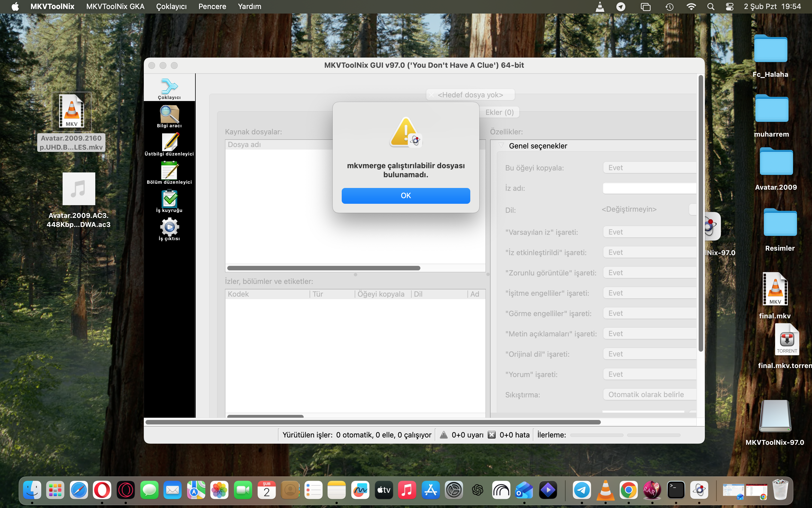Open VLC from the Dock
The width and height of the screenshot is (812, 508).
click(x=605, y=490)
